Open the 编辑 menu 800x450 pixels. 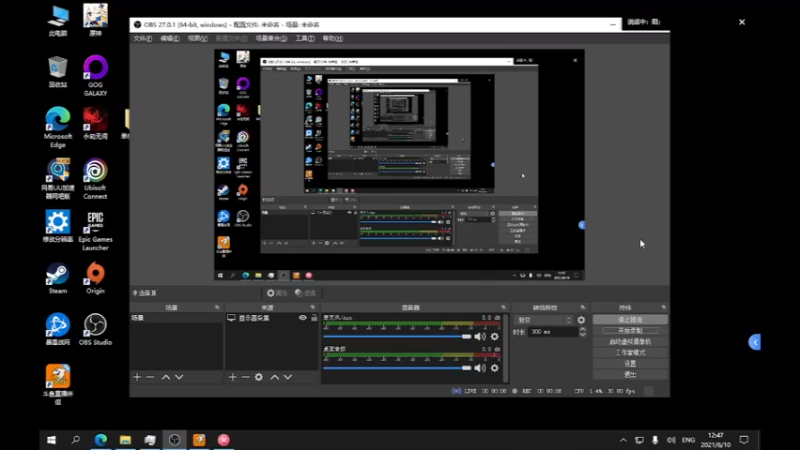[x=170, y=39]
